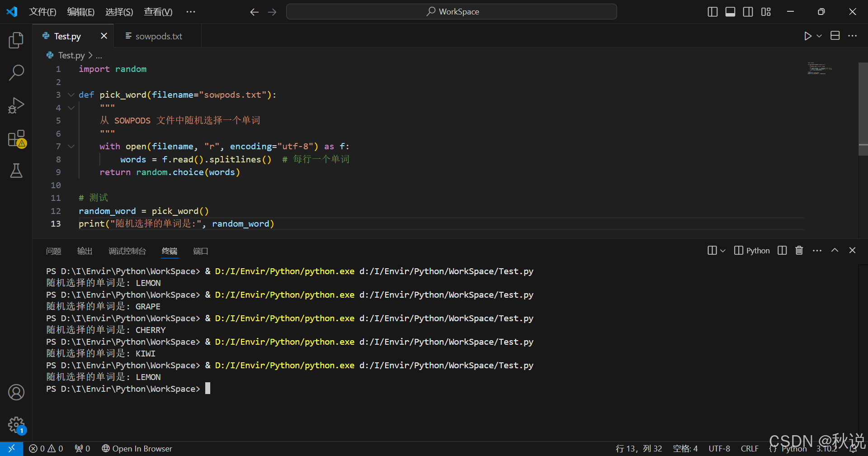Screen dimensions: 868x456
Task: Switch to the 端口 panel tab
Action: point(200,251)
